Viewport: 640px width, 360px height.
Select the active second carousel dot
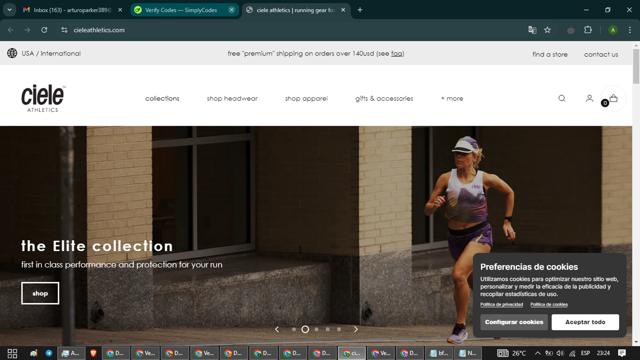tap(305, 329)
